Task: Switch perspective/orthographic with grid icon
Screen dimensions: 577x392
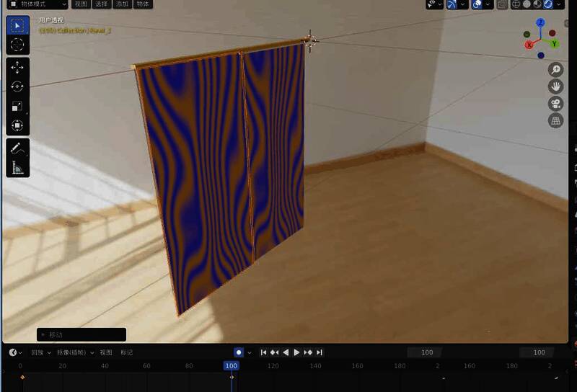Action: tap(555, 121)
